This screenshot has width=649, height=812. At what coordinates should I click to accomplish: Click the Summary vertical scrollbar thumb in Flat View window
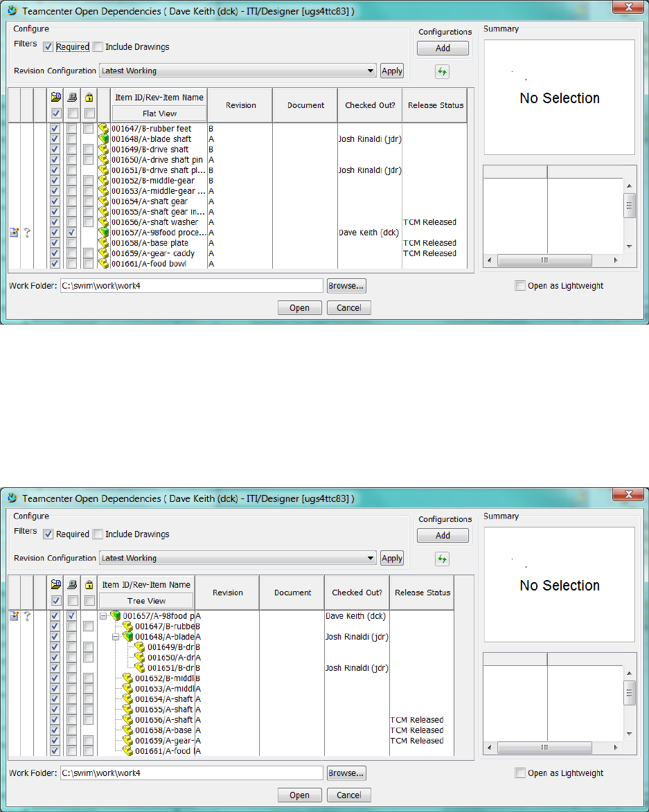pyautogui.click(x=630, y=206)
